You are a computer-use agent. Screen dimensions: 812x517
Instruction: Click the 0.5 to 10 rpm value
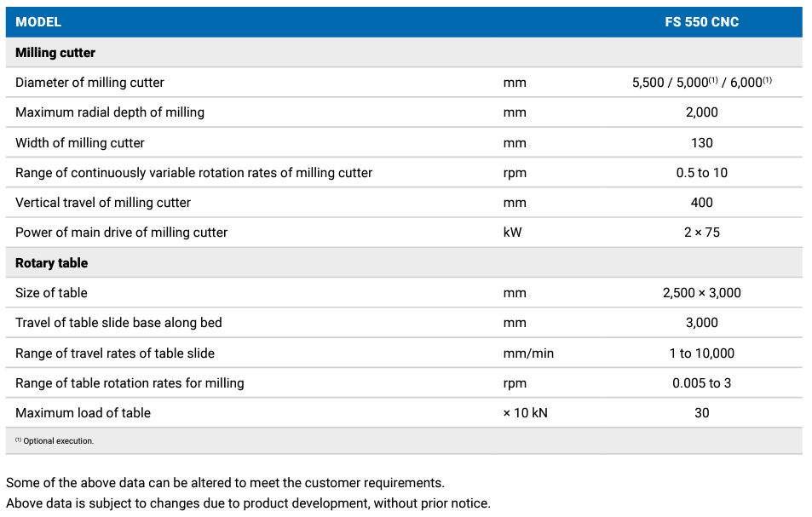tap(701, 173)
